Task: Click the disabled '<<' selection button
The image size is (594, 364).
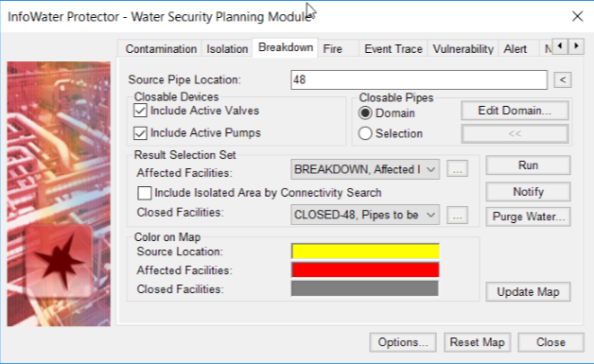Action: pyautogui.click(x=515, y=133)
